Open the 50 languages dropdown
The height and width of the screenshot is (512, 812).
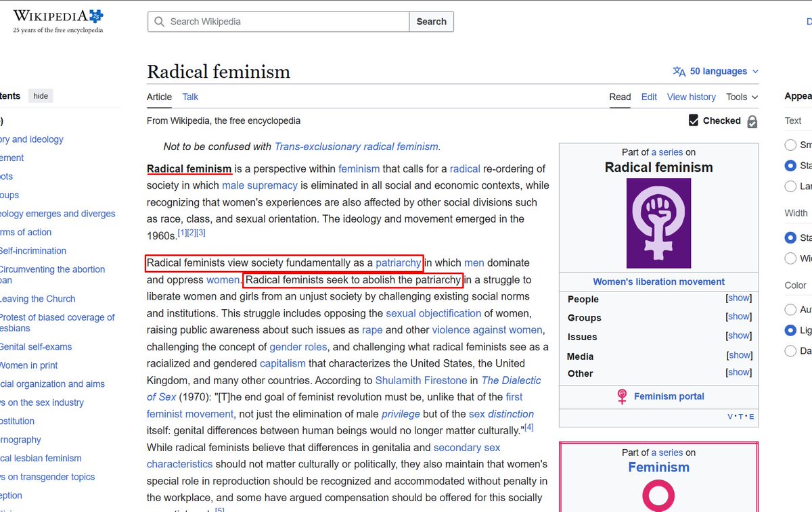(716, 71)
